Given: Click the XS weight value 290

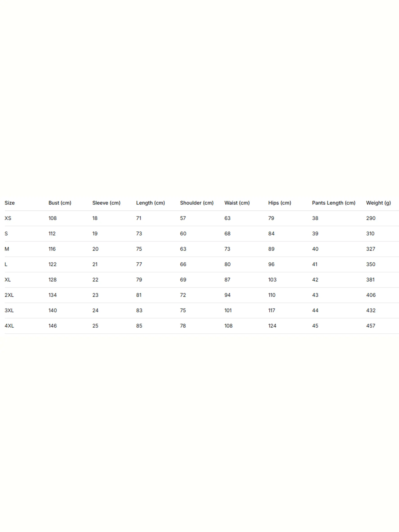Looking at the screenshot, I should coord(370,218).
